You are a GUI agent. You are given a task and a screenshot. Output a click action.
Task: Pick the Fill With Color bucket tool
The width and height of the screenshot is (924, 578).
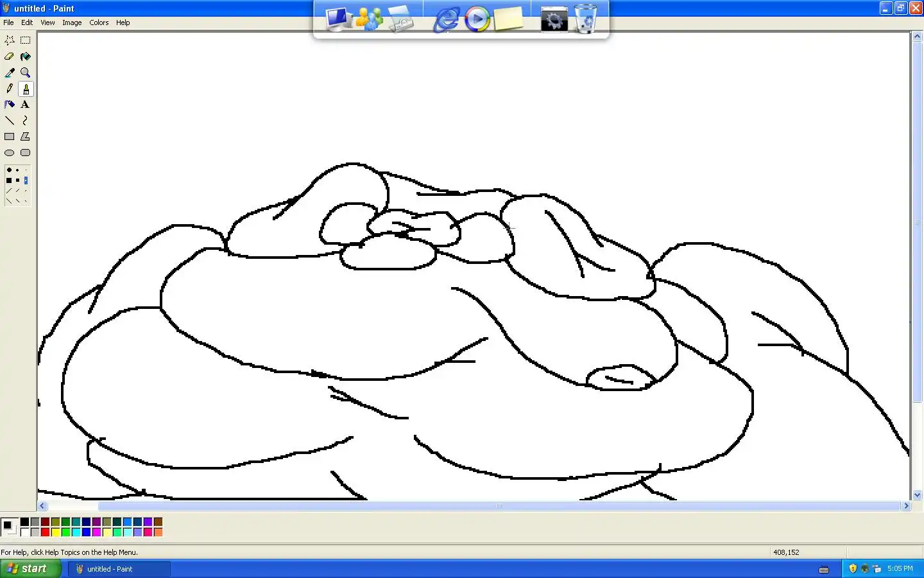(26, 57)
